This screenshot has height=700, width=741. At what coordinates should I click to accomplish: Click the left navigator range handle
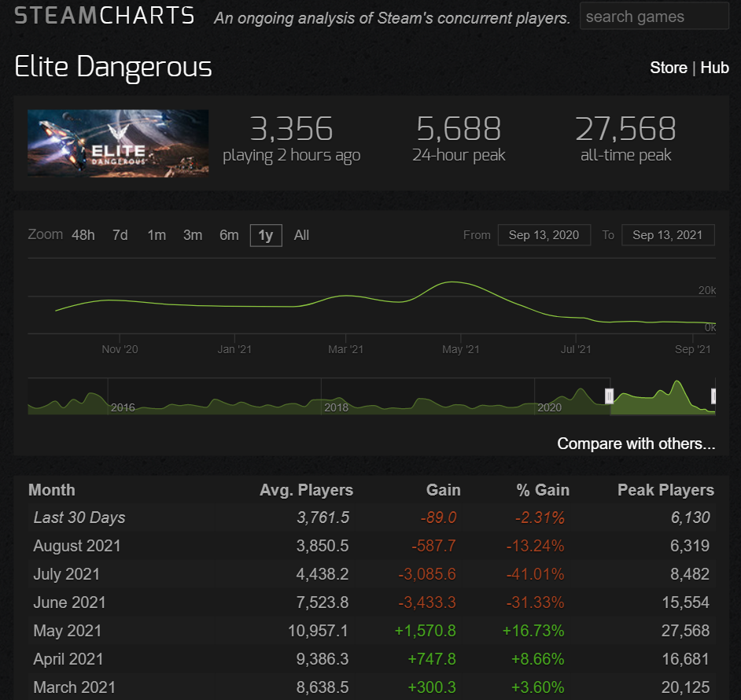point(609,396)
